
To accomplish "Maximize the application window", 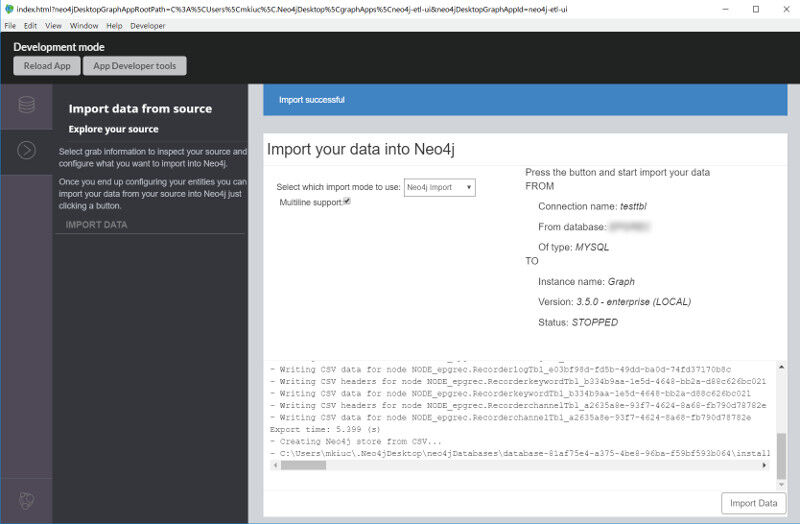I will pos(756,9).
